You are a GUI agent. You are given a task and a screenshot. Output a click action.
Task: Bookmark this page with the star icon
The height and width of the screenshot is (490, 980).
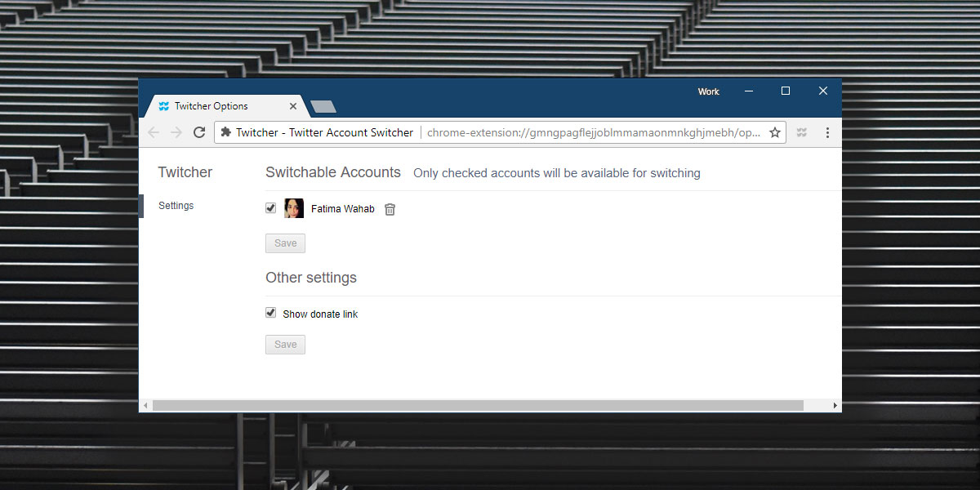[775, 132]
